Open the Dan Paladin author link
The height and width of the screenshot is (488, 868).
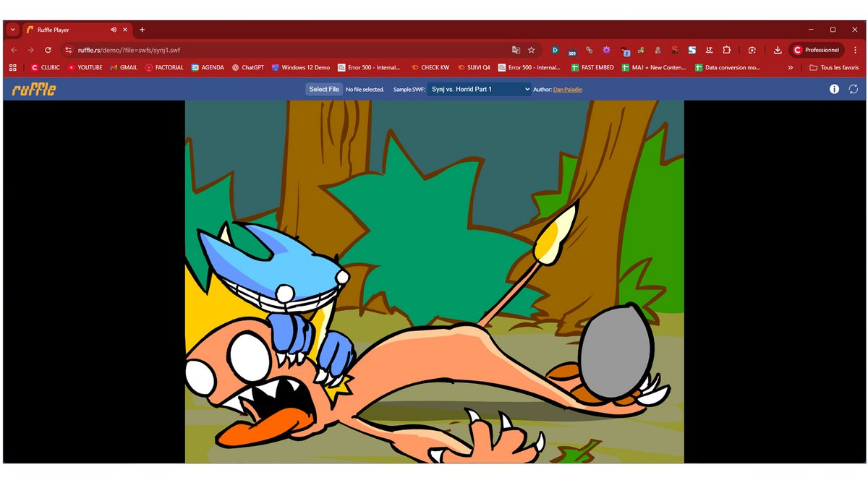point(567,89)
